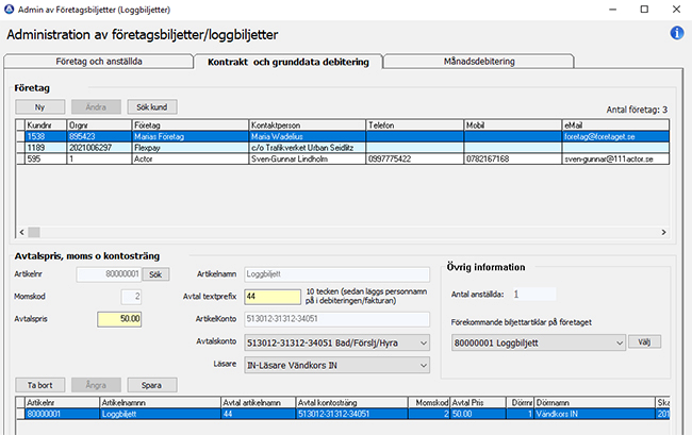Click phone cell 0997775422
Screen dimensions: 692x435
415,159
